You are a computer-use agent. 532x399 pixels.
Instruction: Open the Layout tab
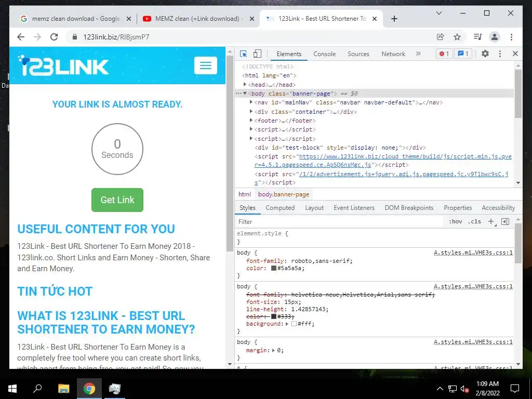[314, 208]
